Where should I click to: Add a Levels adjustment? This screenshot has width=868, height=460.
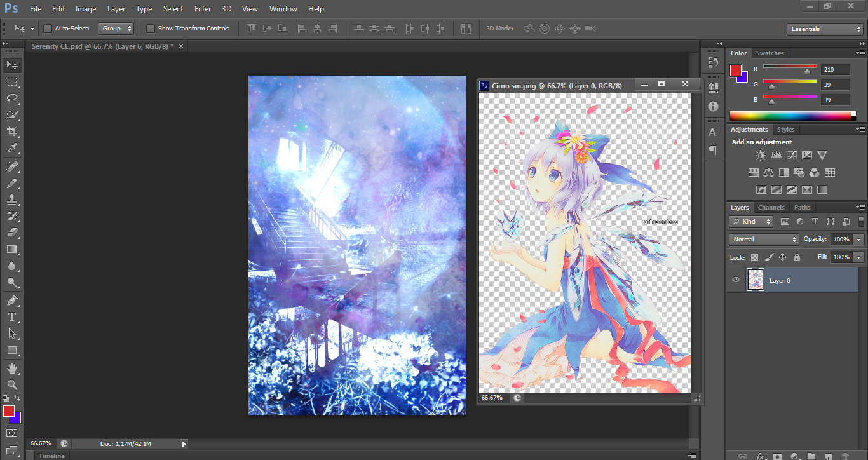point(776,155)
